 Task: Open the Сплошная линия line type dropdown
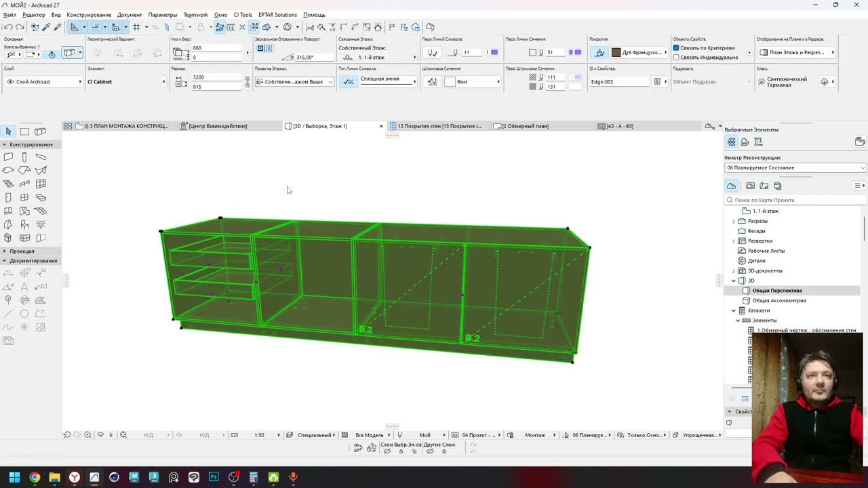click(x=388, y=81)
